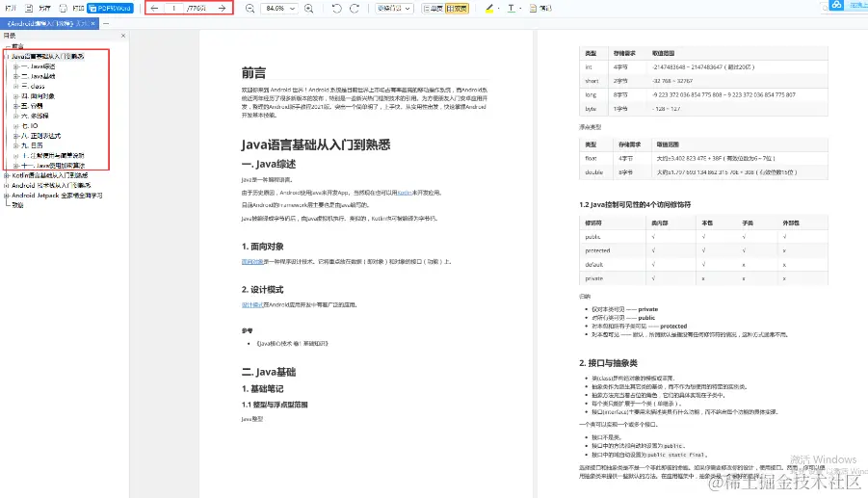Expand the 八. 正则表达式 outline node
This screenshot has height=498, width=868.
[16, 136]
